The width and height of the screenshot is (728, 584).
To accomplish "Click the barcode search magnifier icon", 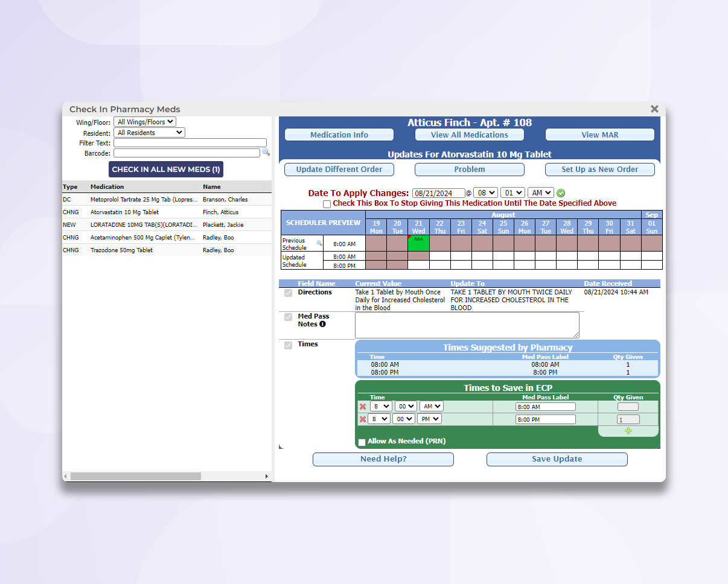I will [x=266, y=153].
